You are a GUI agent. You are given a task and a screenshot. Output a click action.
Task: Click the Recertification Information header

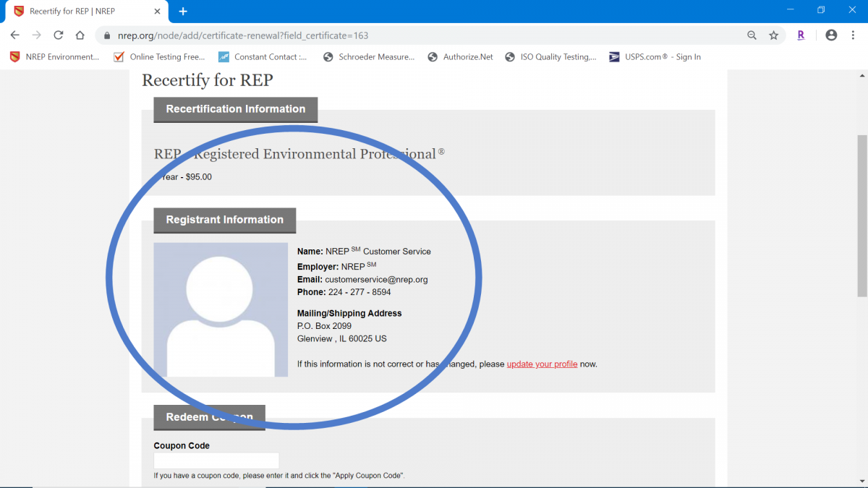coord(236,109)
